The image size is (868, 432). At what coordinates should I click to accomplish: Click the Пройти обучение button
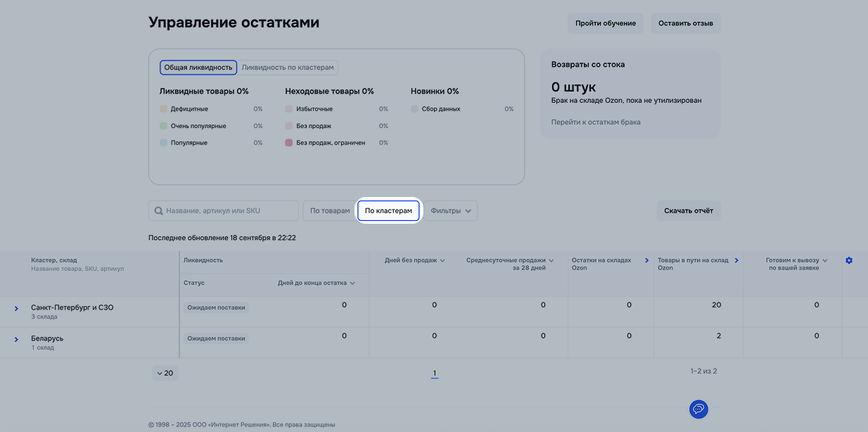(x=605, y=23)
